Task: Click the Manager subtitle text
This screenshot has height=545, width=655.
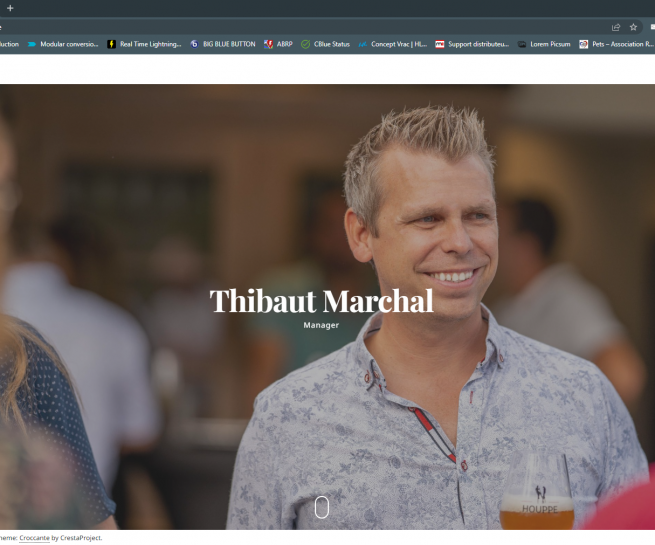Action: click(x=321, y=325)
